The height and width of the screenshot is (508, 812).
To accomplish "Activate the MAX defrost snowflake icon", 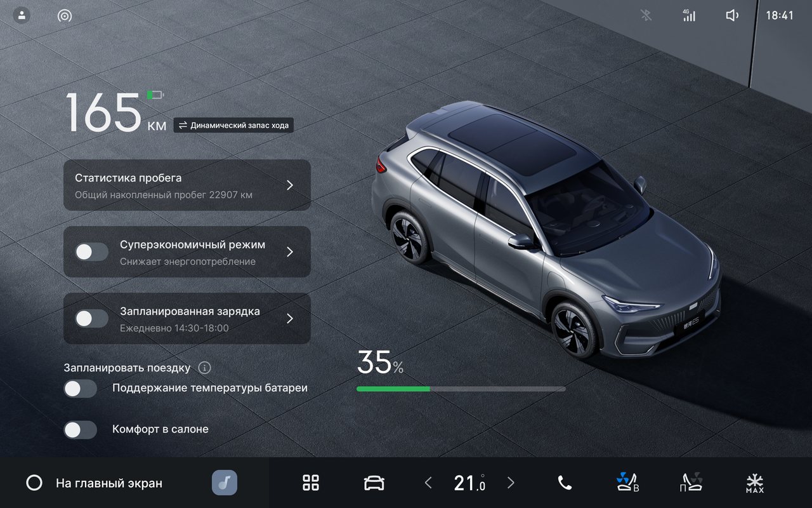I will [755, 483].
